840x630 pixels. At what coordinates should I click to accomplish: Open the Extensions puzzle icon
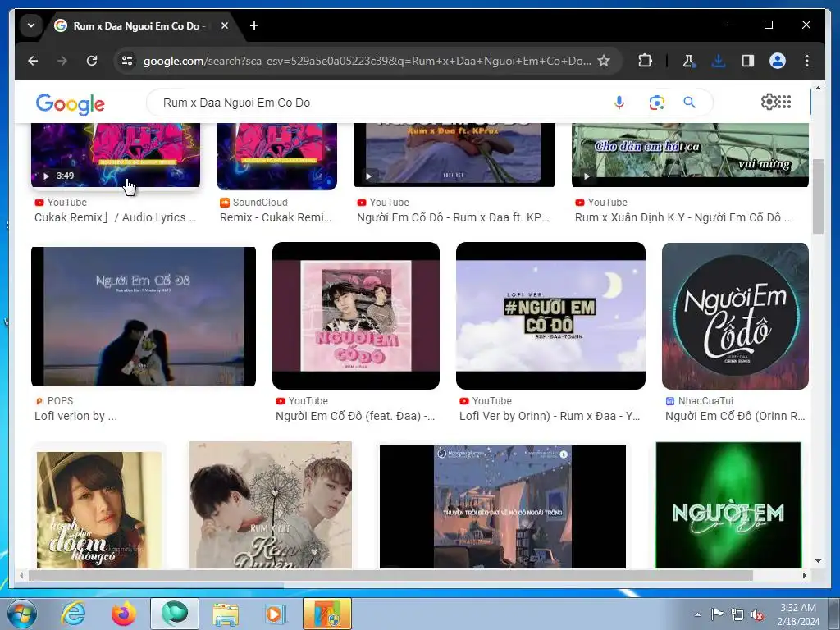[645, 61]
